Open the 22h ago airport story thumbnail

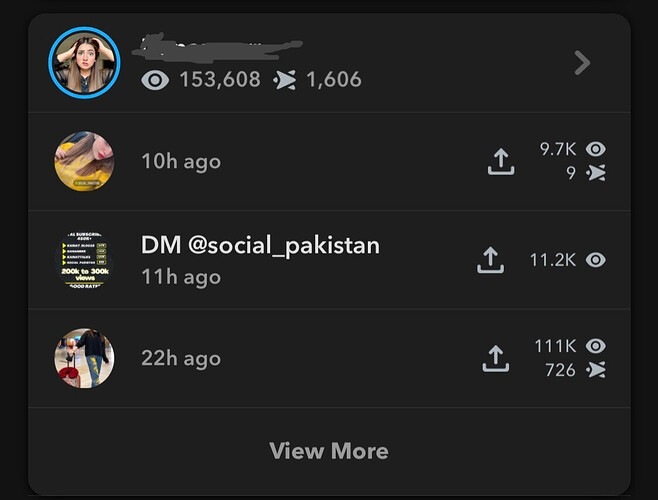click(84, 359)
